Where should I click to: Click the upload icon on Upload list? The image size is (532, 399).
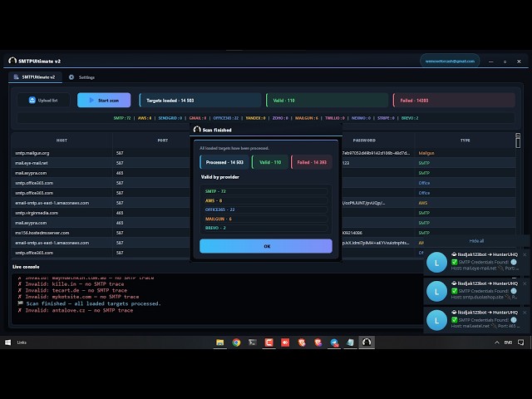32,100
